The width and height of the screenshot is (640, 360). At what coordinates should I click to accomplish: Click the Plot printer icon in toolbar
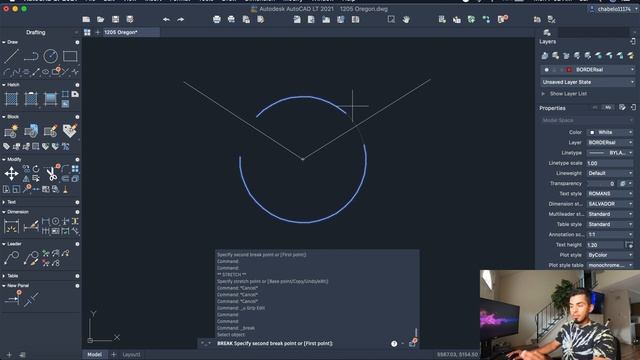coord(217,20)
